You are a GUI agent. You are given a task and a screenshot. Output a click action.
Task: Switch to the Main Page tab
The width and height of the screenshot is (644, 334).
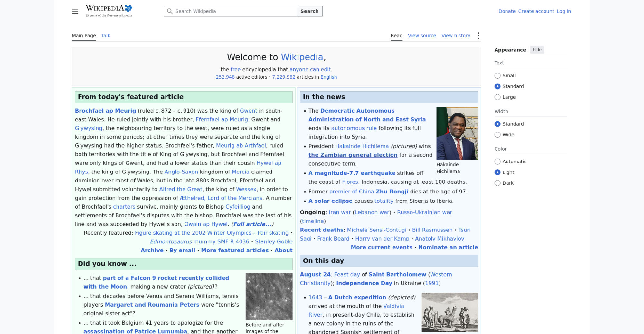point(84,36)
